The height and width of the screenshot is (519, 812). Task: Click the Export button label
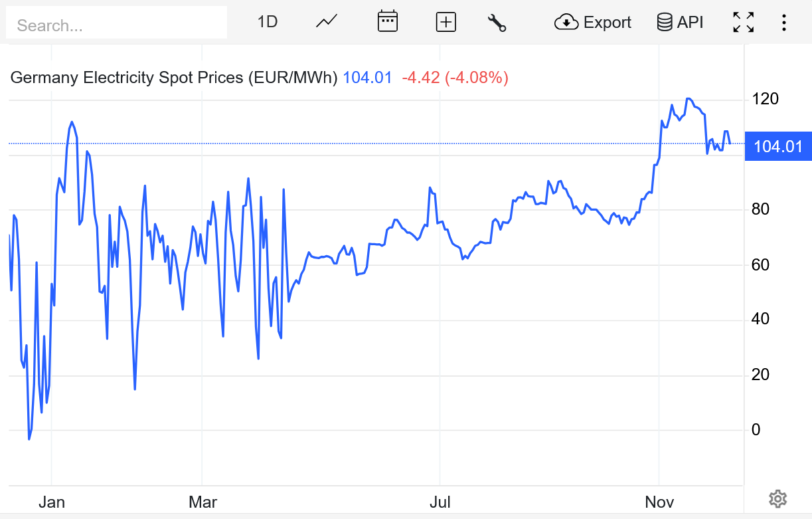click(x=607, y=22)
